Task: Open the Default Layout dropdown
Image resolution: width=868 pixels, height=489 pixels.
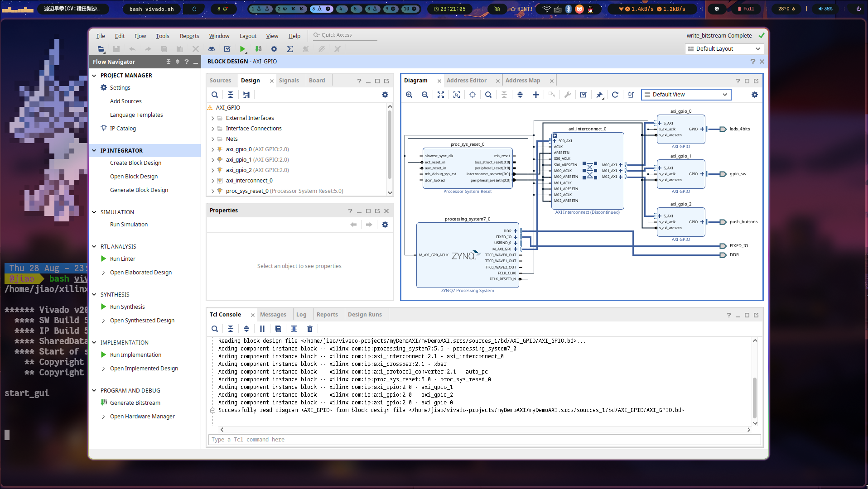Action: coord(724,49)
